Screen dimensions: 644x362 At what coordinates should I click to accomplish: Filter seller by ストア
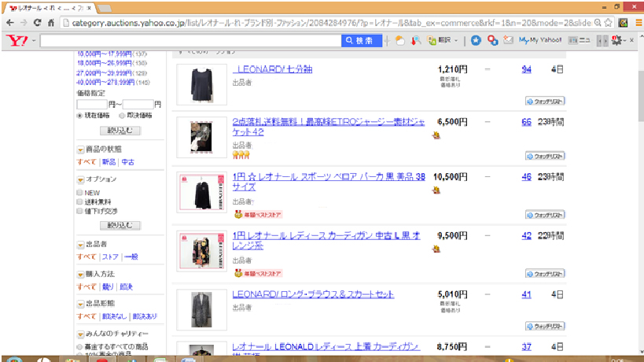110,257
